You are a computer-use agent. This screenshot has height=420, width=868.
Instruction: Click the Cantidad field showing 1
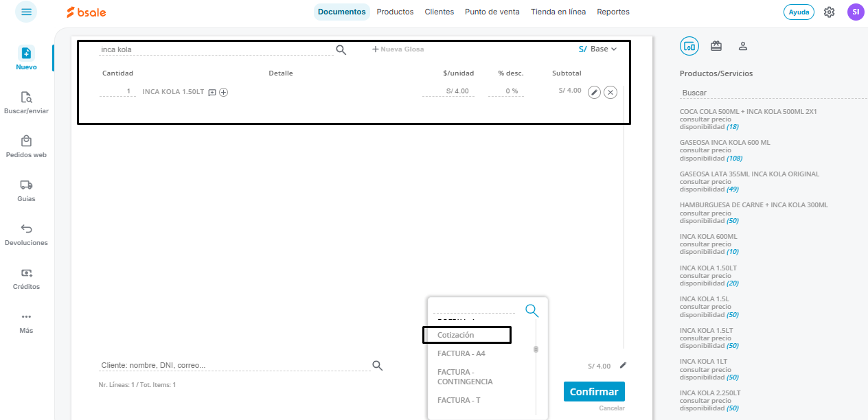point(117,91)
